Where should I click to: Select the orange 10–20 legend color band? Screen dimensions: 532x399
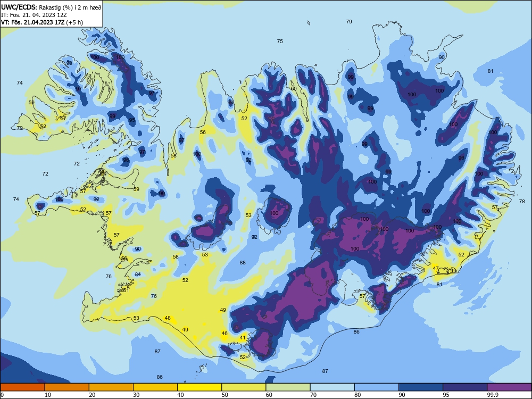coord(67,387)
